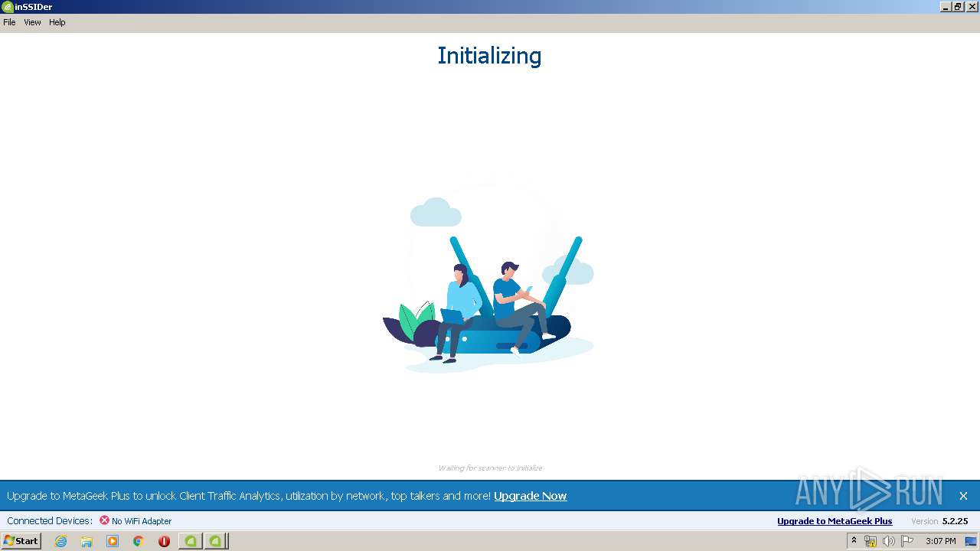
Task: Open the Help menu
Action: (x=57, y=22)
